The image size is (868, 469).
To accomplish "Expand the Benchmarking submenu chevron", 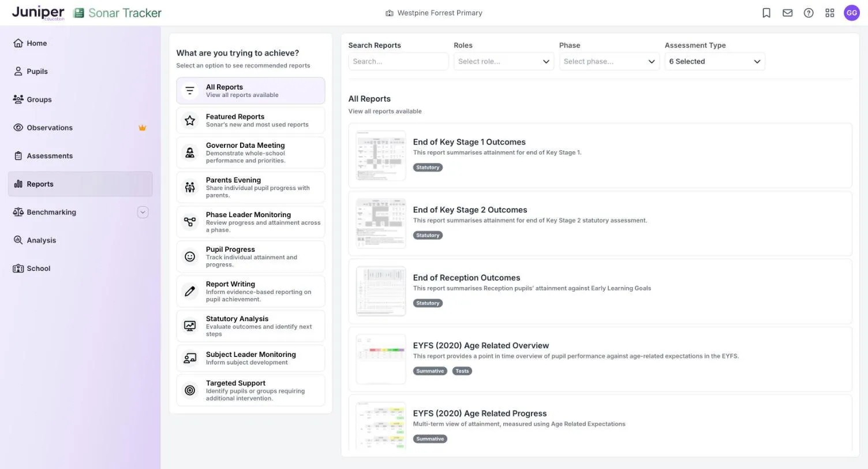I will [x=143, y=212].
